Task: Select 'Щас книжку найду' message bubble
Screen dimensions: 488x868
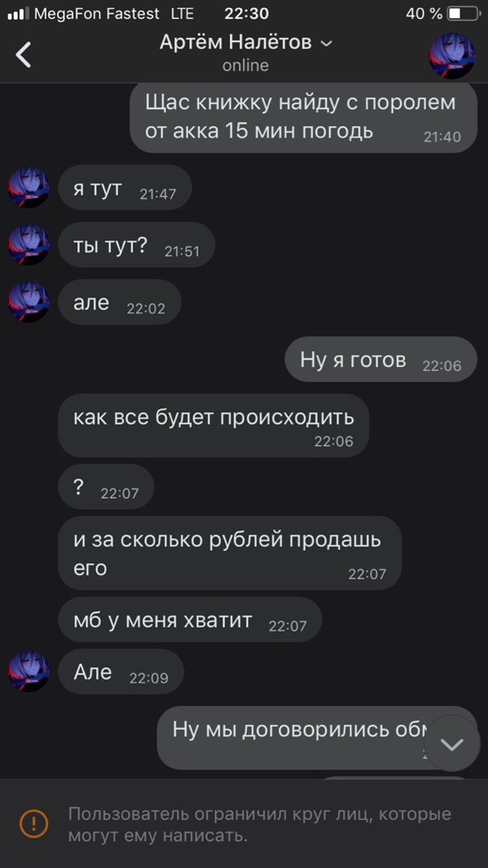Action: pos(304,117)
